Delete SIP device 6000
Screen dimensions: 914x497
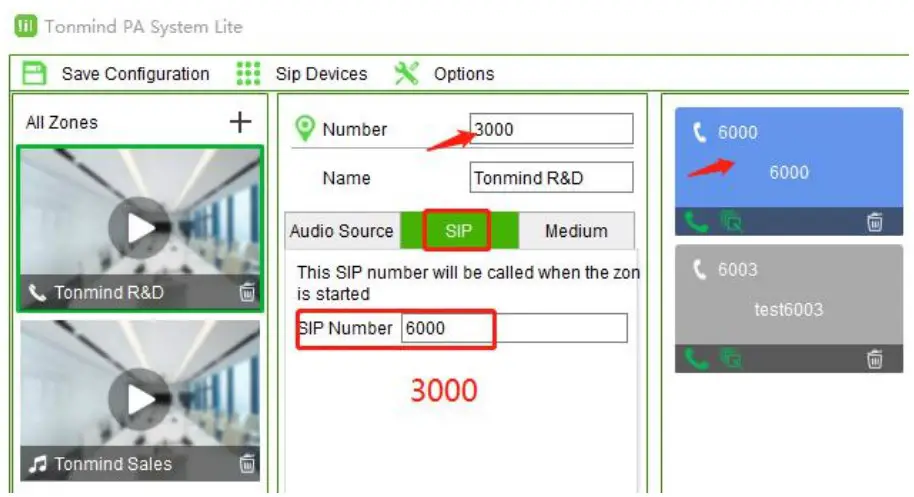coord(874,221)
